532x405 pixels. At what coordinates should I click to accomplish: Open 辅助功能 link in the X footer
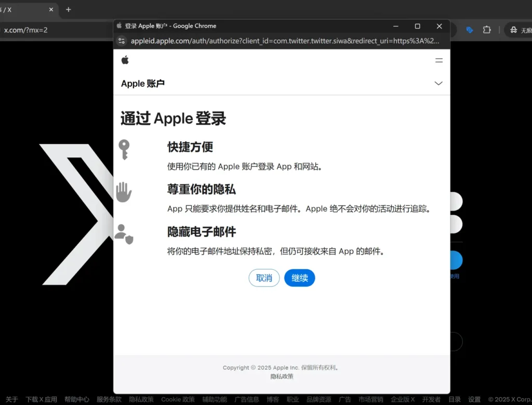(x=215, y=400)
